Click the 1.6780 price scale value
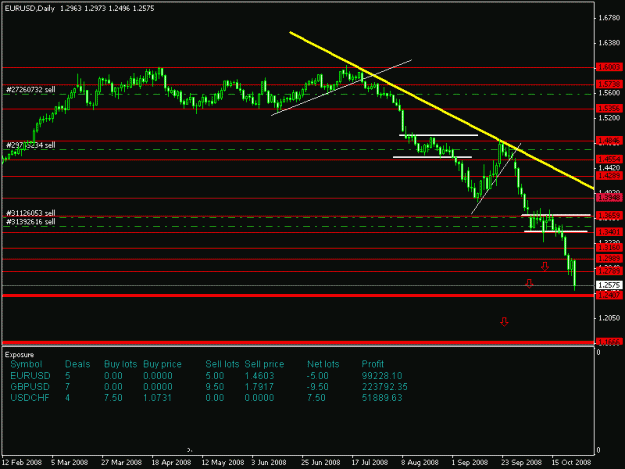The width and height of the screenshot is (625, 469). tap(609, 18)
